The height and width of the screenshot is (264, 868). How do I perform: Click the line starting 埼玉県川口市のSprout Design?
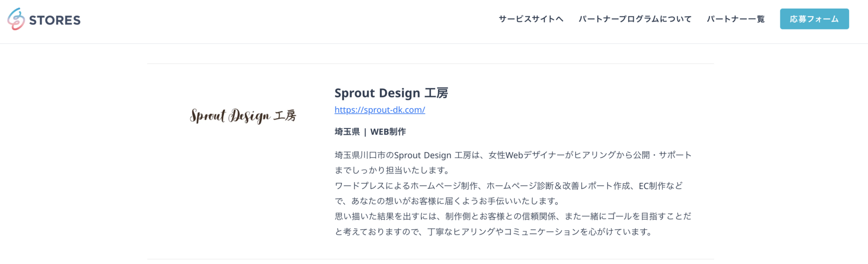pyautogui.click(x=513, y=155)
